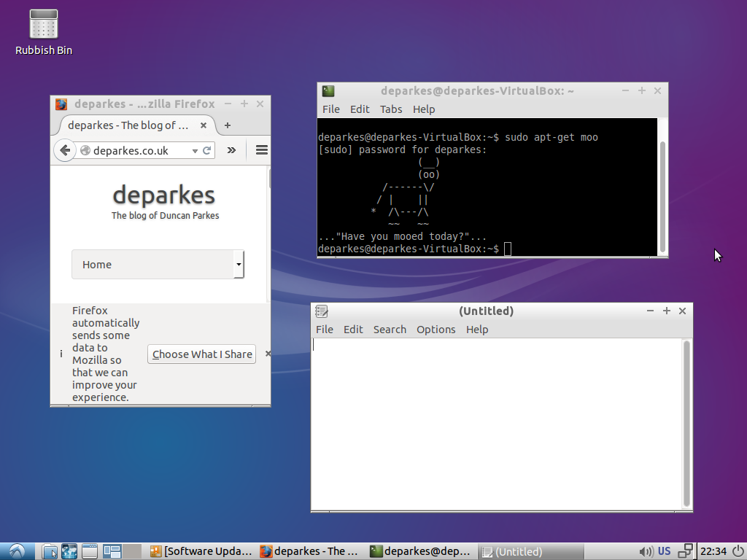Click the Firefox back navigation arrow
This screenshot has width=747, height=560.
coord(64,150)
